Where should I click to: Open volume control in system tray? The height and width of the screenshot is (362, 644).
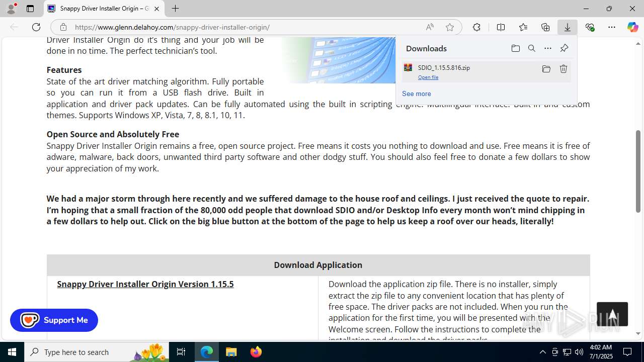tap(579, 352)
